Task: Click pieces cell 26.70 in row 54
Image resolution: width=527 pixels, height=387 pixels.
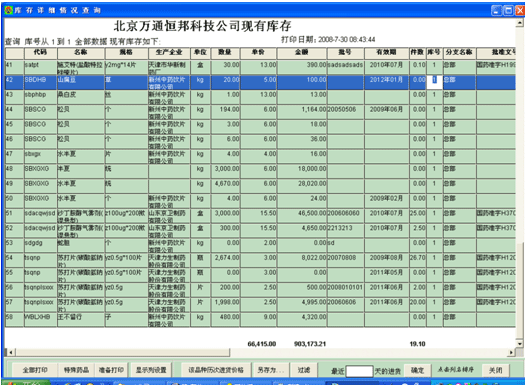Action: click(x=417, y=260)
